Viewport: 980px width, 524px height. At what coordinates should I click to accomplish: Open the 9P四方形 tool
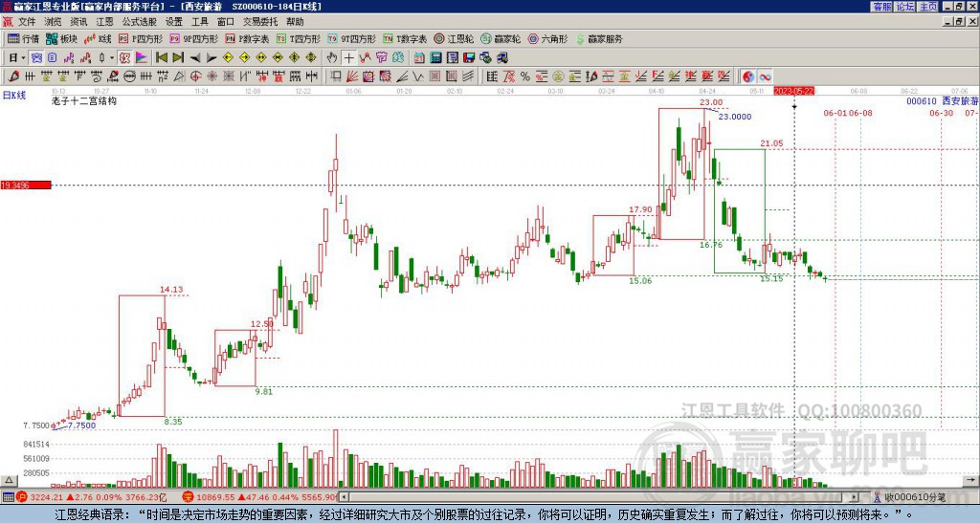click(x=193, y=38)
